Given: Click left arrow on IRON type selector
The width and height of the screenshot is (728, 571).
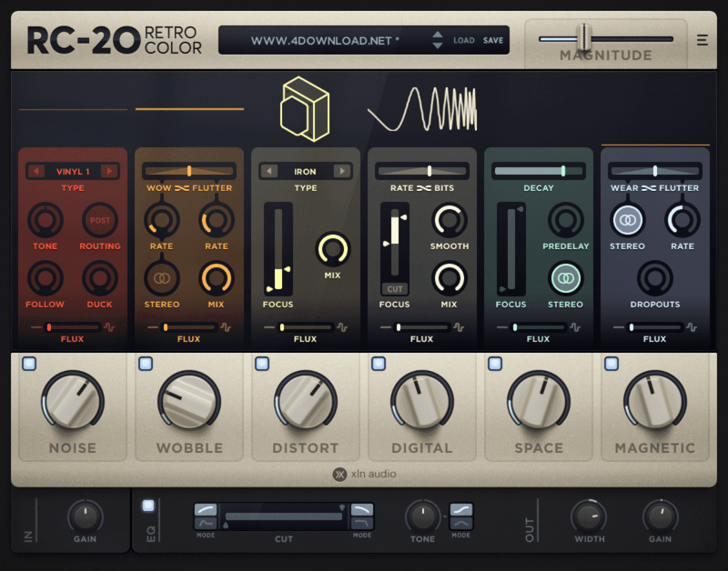Looking at the screenshot, I should [x=268, y=171].
